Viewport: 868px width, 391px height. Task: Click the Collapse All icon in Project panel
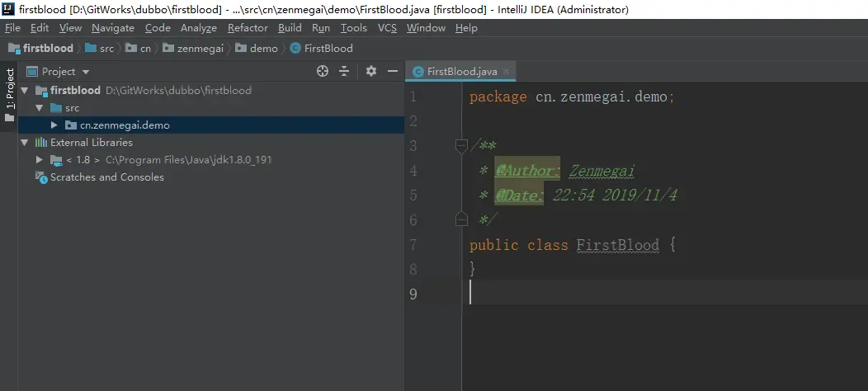point(344,71)
